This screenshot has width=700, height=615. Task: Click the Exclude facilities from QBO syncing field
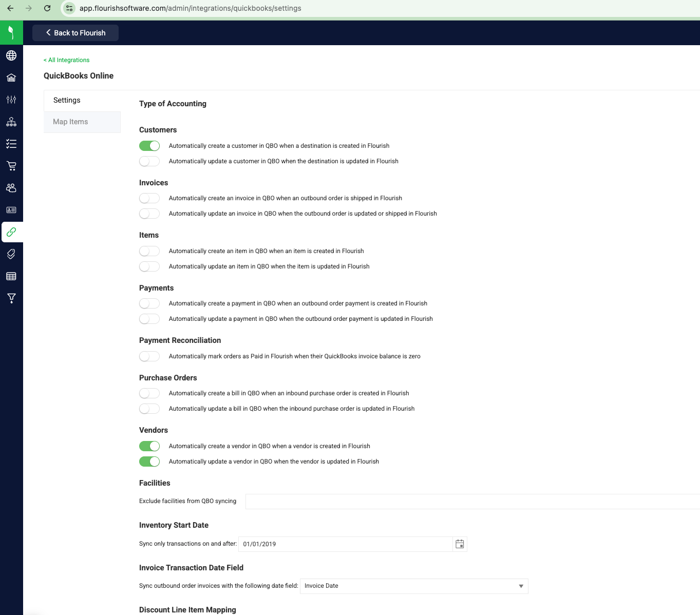point(472,502)
